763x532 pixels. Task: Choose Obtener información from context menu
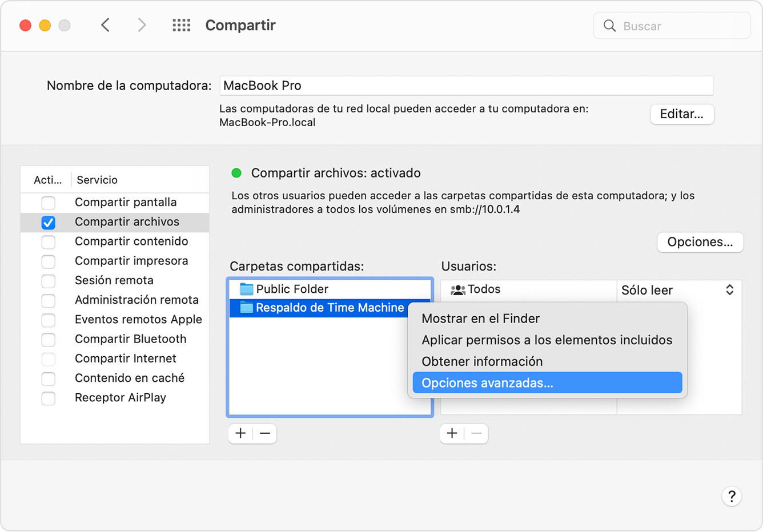547,361
